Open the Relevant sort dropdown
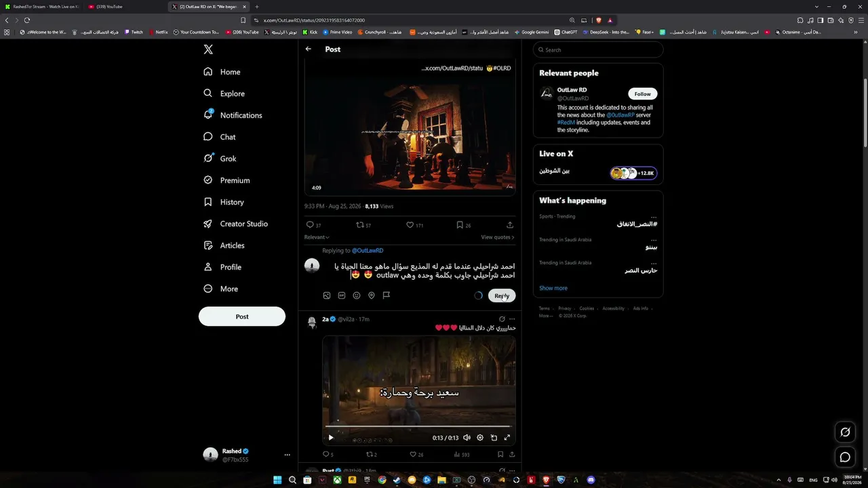 point(317,237)
